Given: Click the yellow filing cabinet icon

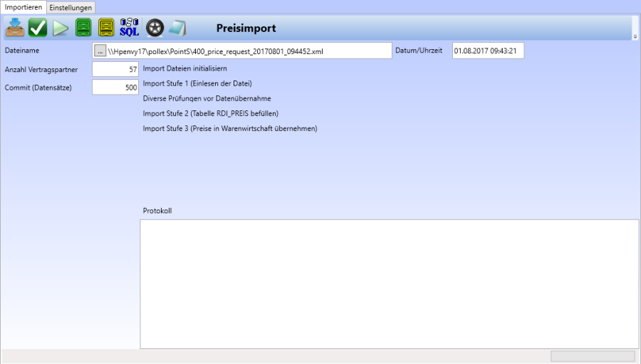Looking at the screenshot, I should click(106, 28).
